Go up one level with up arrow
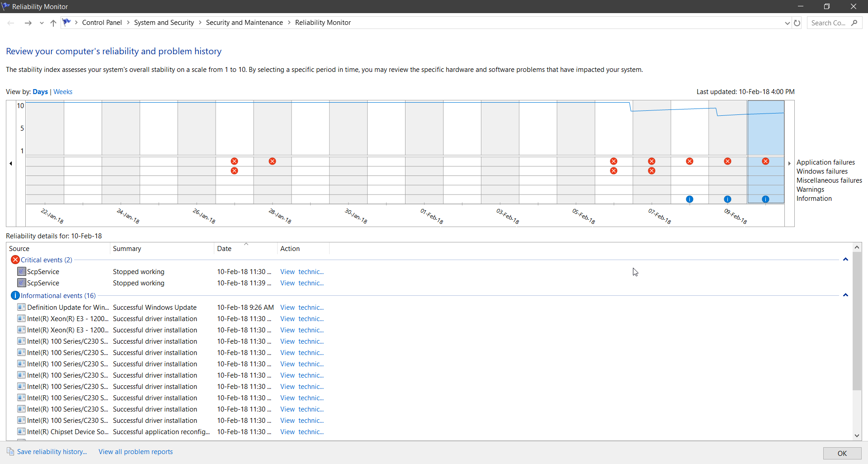The height and width of the screenshot is (464, 868). click(53, 23)
